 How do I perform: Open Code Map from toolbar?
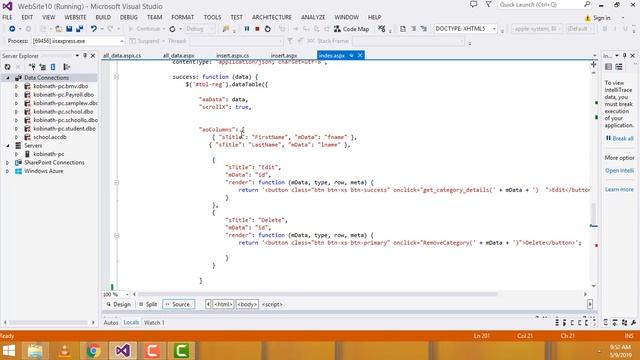pos(351,29)
